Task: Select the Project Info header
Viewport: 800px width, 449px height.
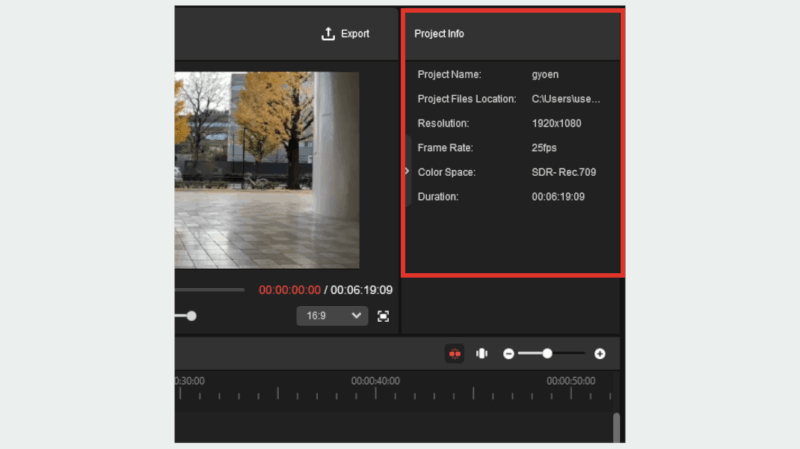Action: [x=439, y=34]
